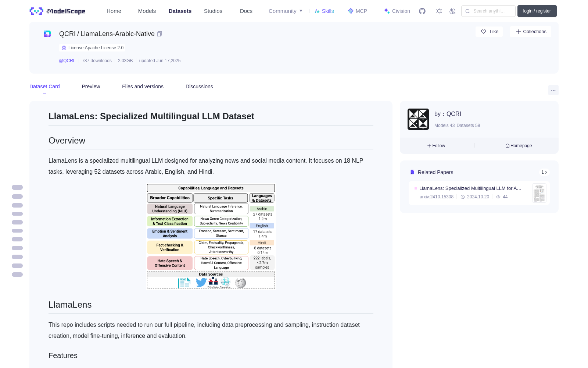
Task: Click the last outline navigation pill
Action: tap(17, 275)
